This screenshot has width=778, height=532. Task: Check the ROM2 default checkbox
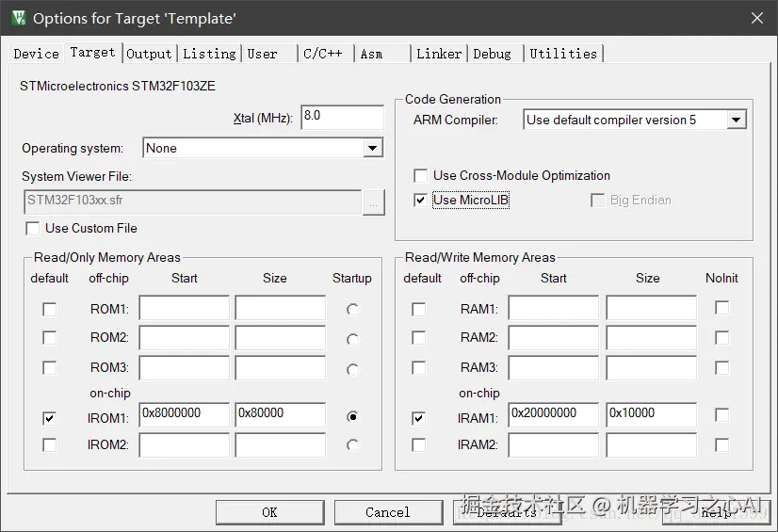49,338
